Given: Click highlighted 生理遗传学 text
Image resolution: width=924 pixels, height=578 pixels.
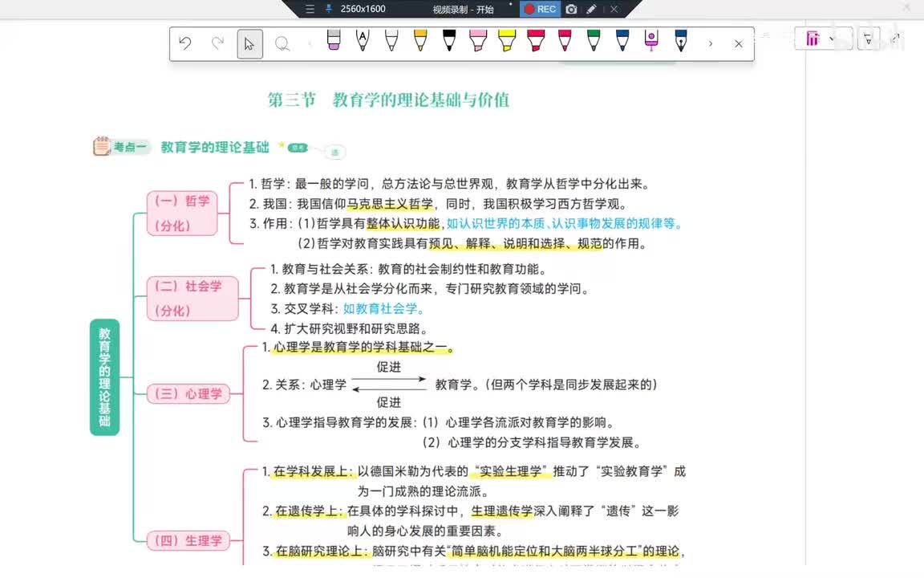Looking at the screenshot, I should coord(501,511).
